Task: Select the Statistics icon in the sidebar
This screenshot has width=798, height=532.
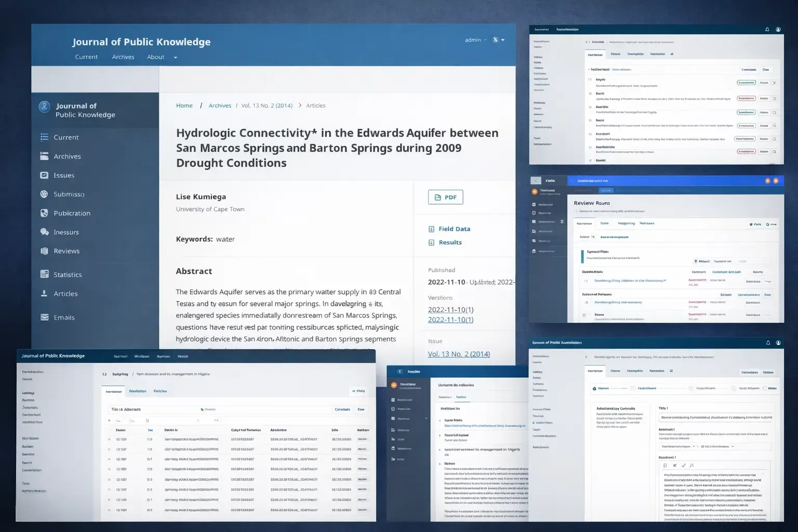Action: [45, 274]
